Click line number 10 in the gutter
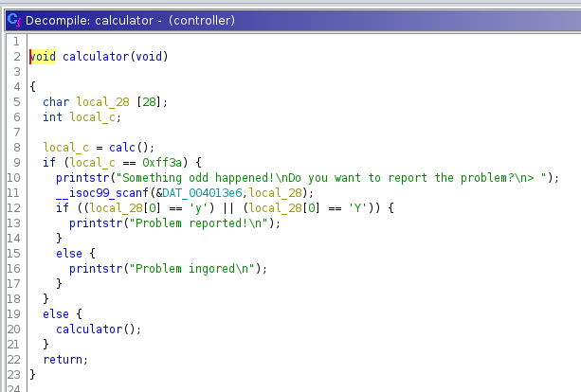 coord(15,178)
